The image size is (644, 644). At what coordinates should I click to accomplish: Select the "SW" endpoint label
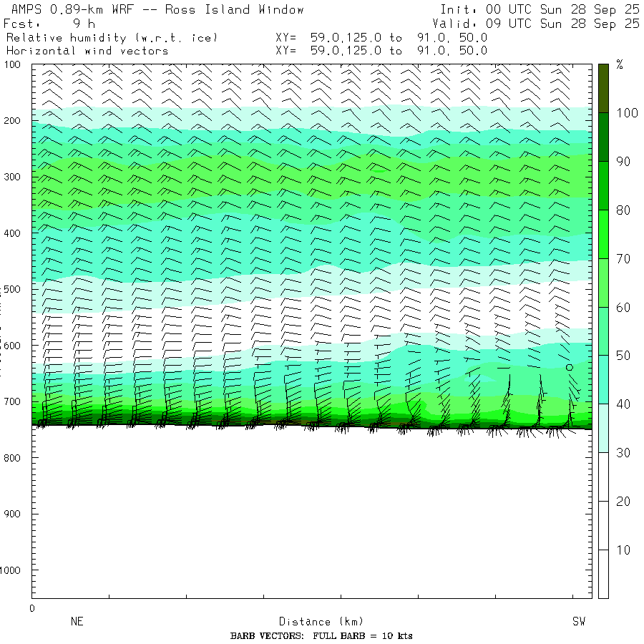pyautogui.click(x=578, y=622)
